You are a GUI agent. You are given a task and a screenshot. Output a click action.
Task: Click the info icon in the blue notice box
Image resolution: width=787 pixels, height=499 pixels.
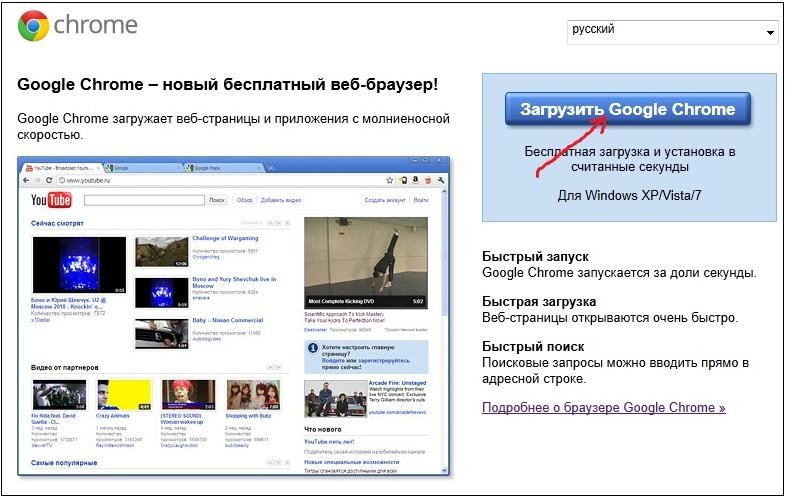point(312,348)
